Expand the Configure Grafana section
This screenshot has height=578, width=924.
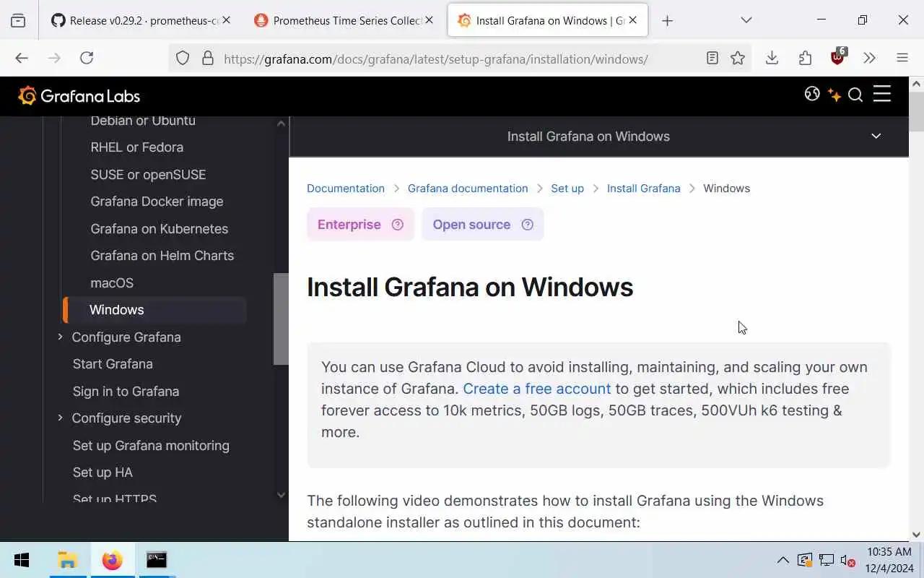click(60, 337)
